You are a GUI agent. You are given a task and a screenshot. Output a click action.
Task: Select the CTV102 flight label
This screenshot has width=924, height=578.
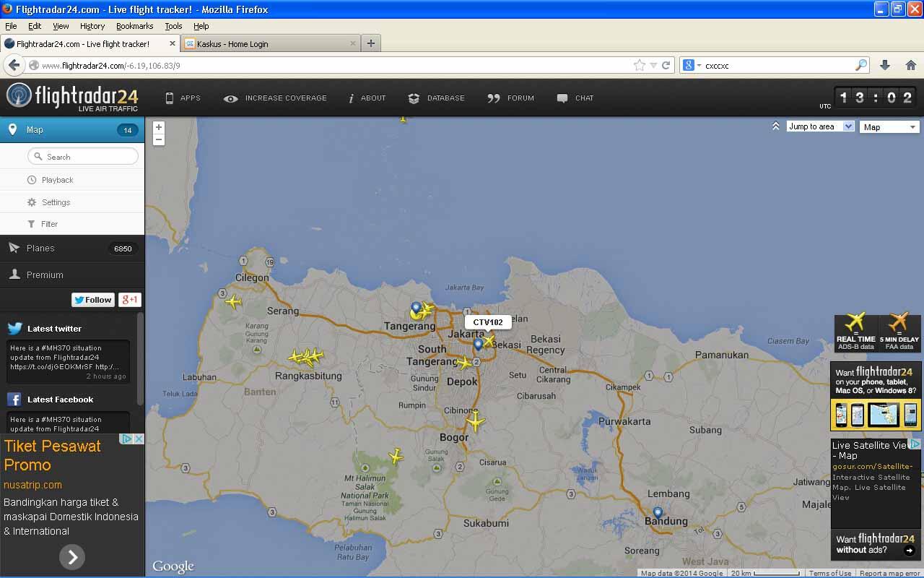(488, 322)
